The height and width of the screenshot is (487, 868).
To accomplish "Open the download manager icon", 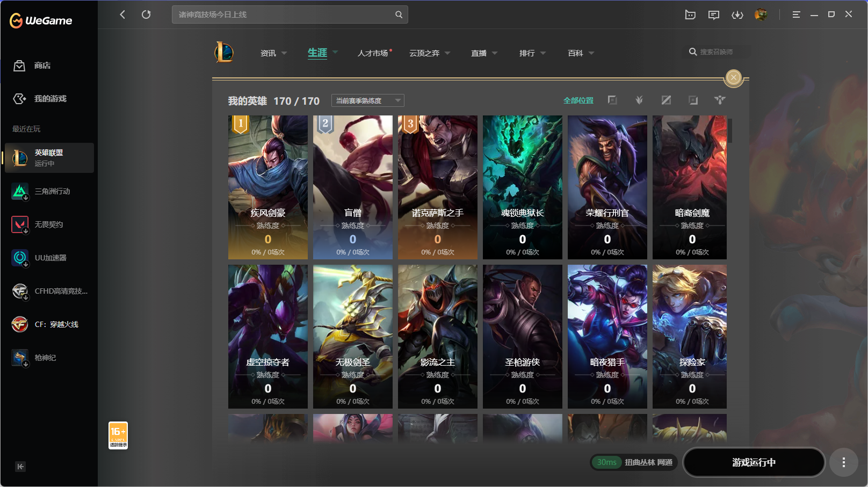I will click(737, 14).
